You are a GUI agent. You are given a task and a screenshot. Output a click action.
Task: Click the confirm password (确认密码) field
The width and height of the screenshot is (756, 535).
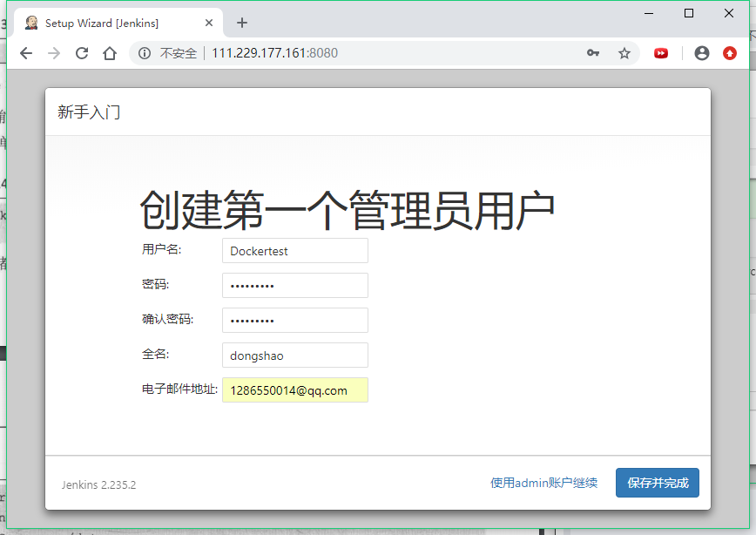tap(295, 321)
